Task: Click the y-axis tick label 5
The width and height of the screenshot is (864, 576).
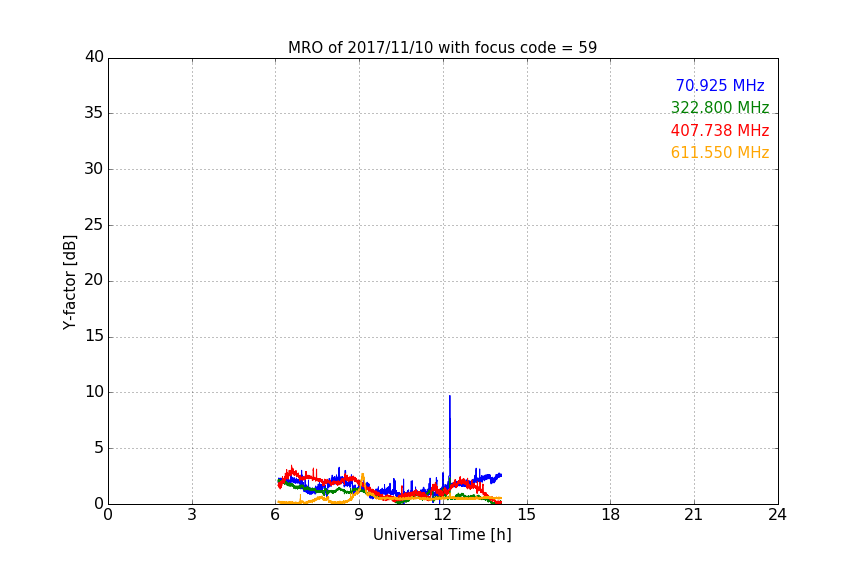Action: 99,448
